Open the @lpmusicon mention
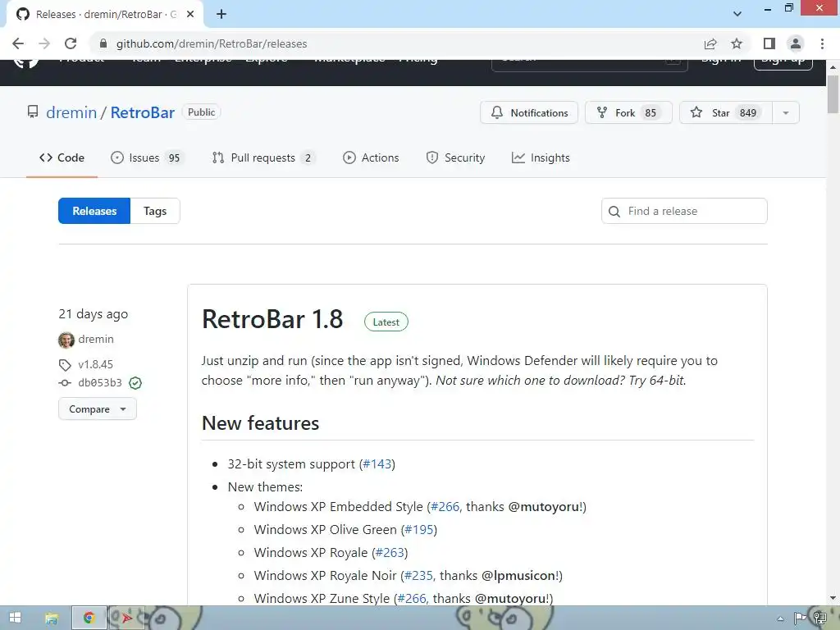 pos(519,576)
